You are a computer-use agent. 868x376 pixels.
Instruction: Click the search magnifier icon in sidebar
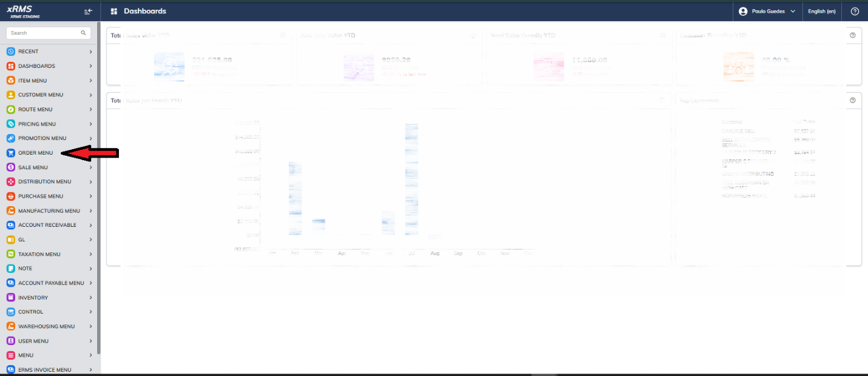[x=84, y=33]
